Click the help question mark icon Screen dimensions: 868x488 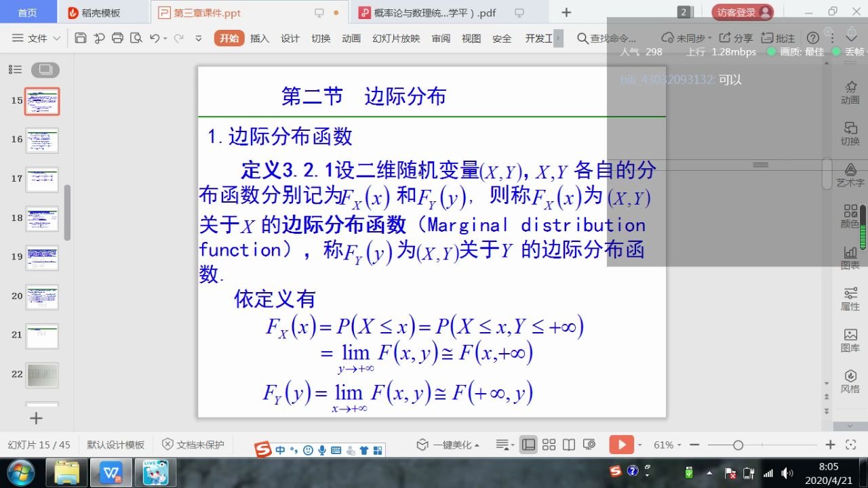coord(813,38)
